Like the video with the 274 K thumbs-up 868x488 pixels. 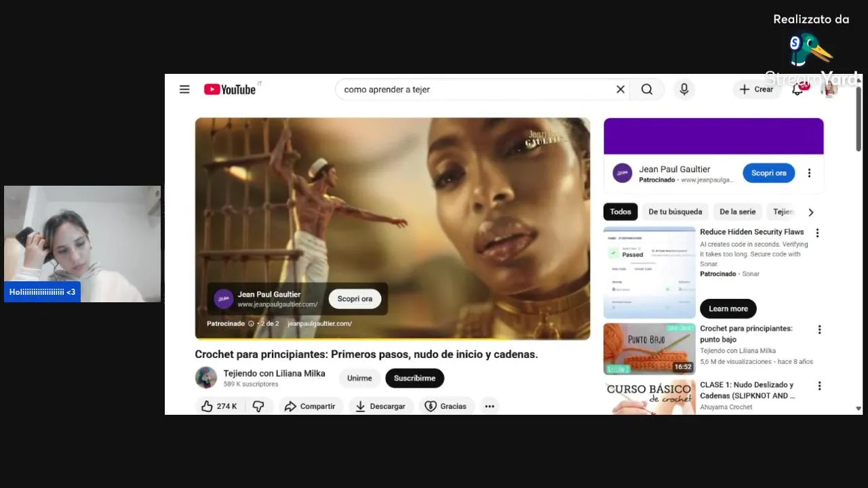[x=219, y=406]
